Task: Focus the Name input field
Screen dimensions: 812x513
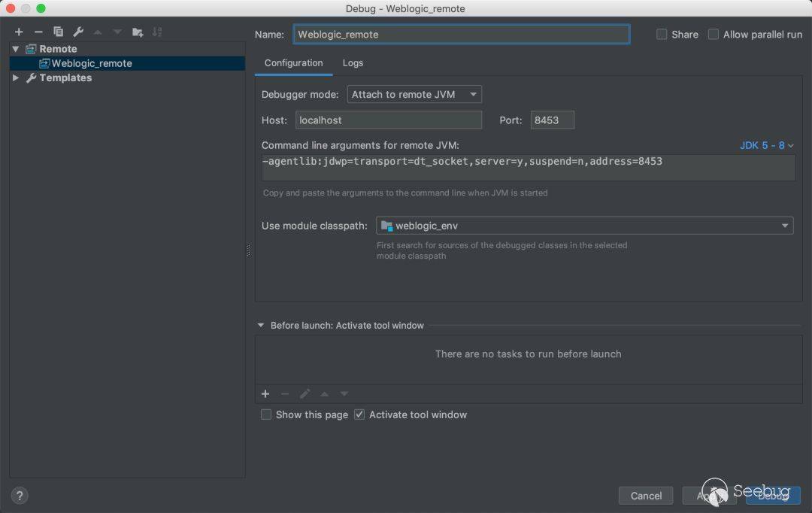Action: coord(462,34)
